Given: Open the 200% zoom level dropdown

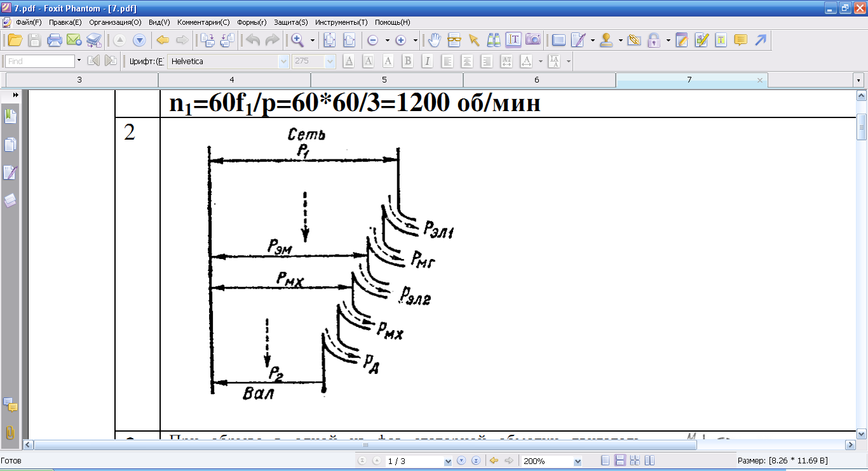Looking at the screenshot, I should point(578,461).
